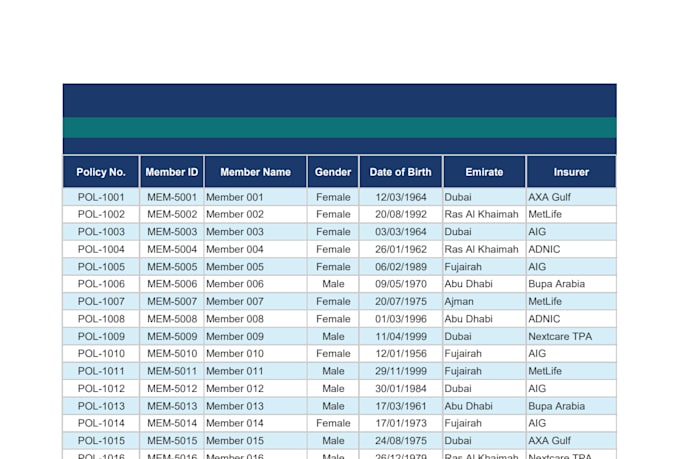
Task: Click cell MEM-5013
Action: 172,406
